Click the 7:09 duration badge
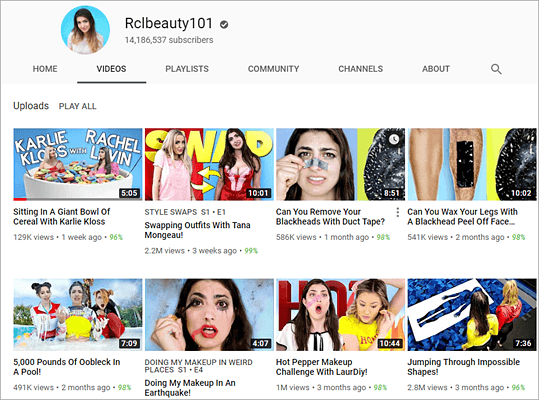 click(129, 343)
